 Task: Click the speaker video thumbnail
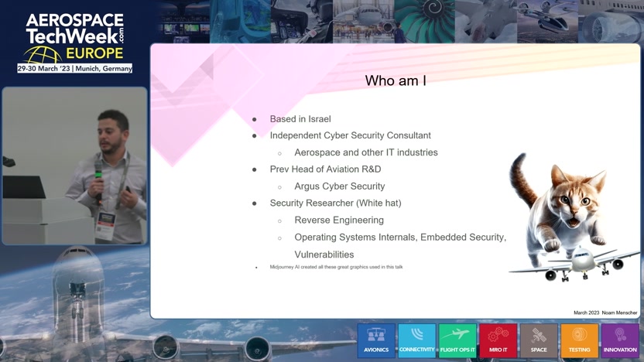tap(75, 166)
